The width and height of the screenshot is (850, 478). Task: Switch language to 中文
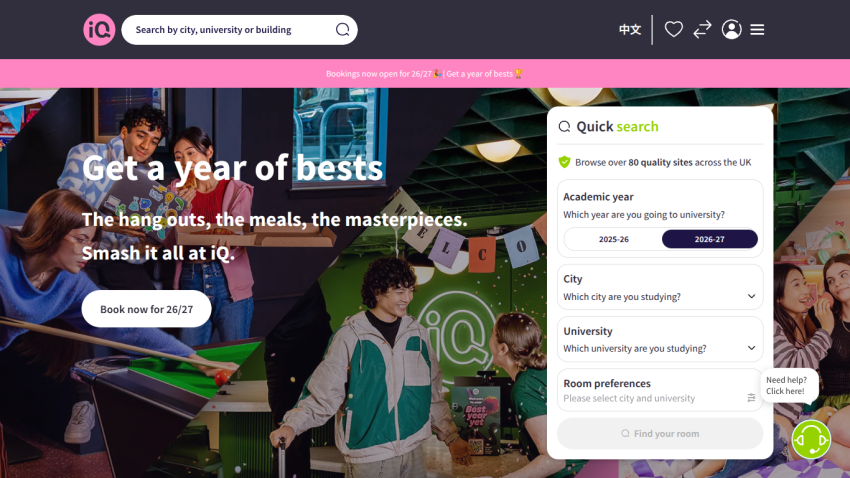click(x=630, y=29)
